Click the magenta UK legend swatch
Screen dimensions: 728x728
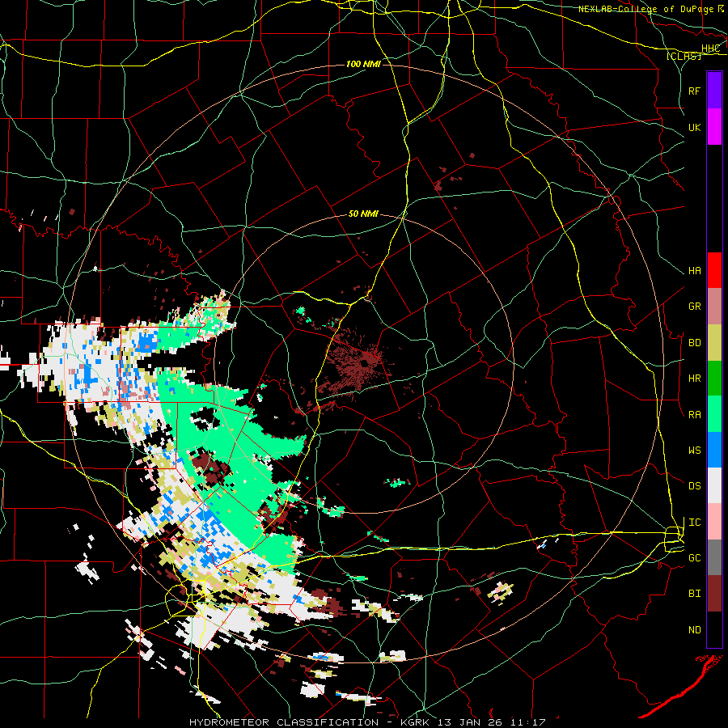pos(714,127)
